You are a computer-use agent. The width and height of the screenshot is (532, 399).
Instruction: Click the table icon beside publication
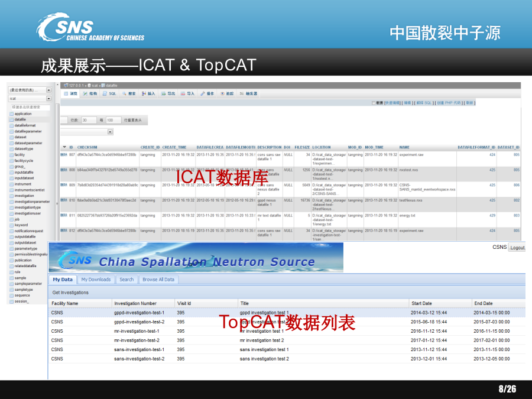12,261
